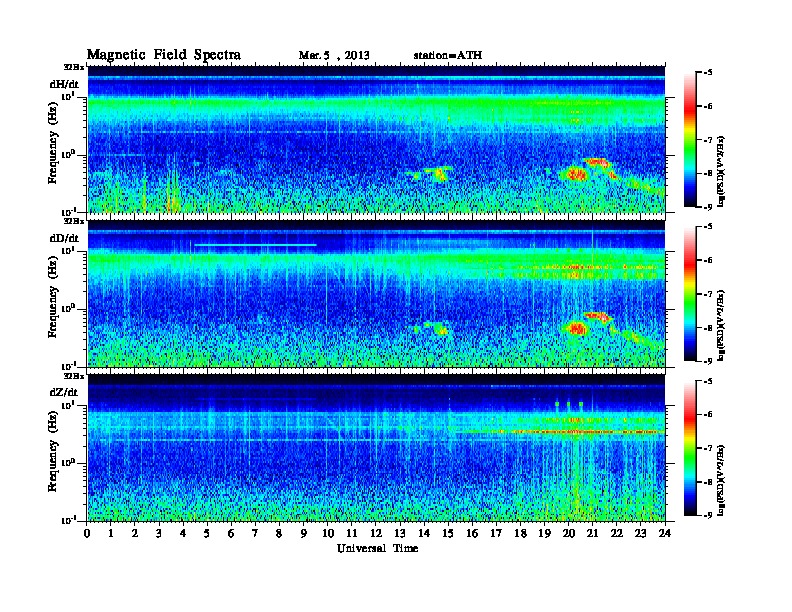Click the "2" hour tick label
Screen dimensions: 792x612
[135, 533]
